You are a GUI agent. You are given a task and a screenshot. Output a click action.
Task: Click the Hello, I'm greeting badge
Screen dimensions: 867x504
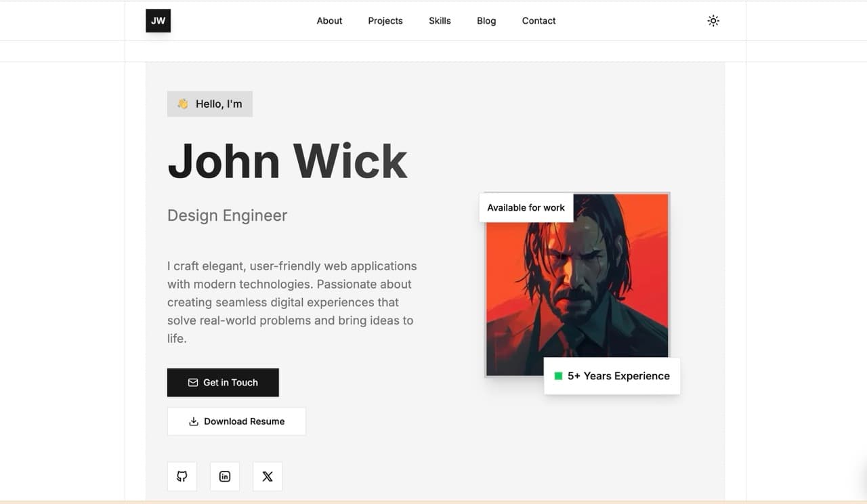[x=209, y=104]
